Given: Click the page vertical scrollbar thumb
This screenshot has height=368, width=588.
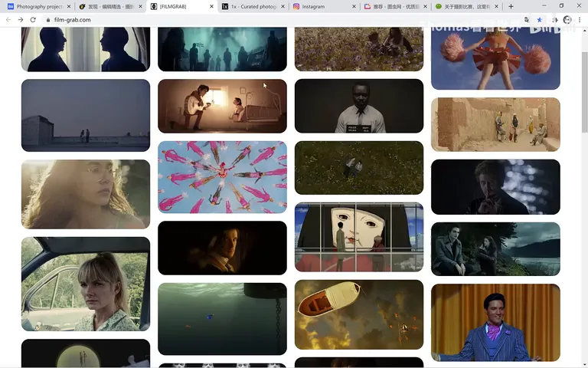Looking at the screenshot, I should click(x=584, y=92).
